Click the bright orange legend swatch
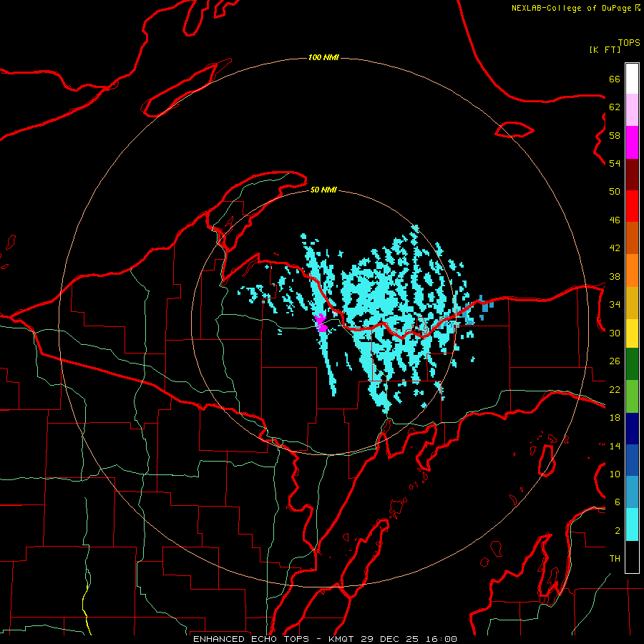Viewport: 644px width, 644px height. (632, 270)
